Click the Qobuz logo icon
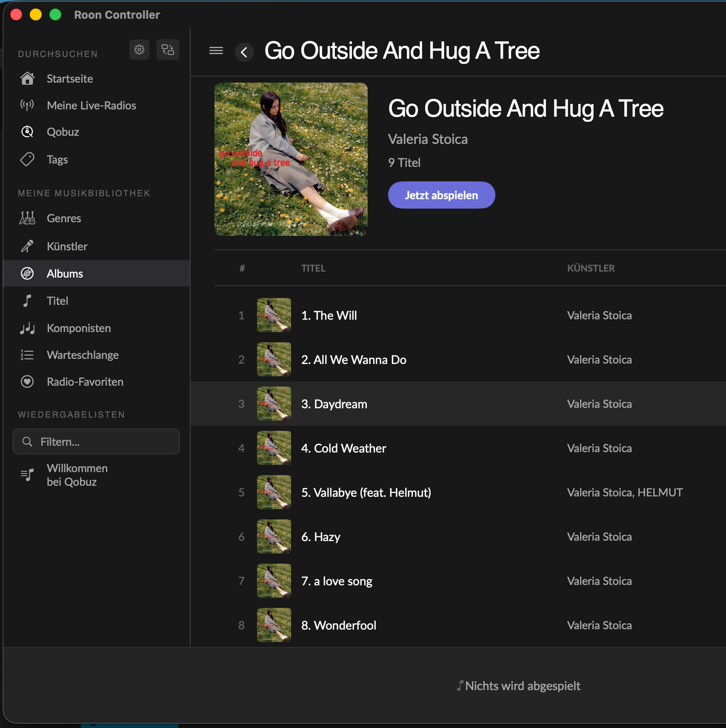The height and width of the screenshot is (728, 726). click(x=27, y=132)
